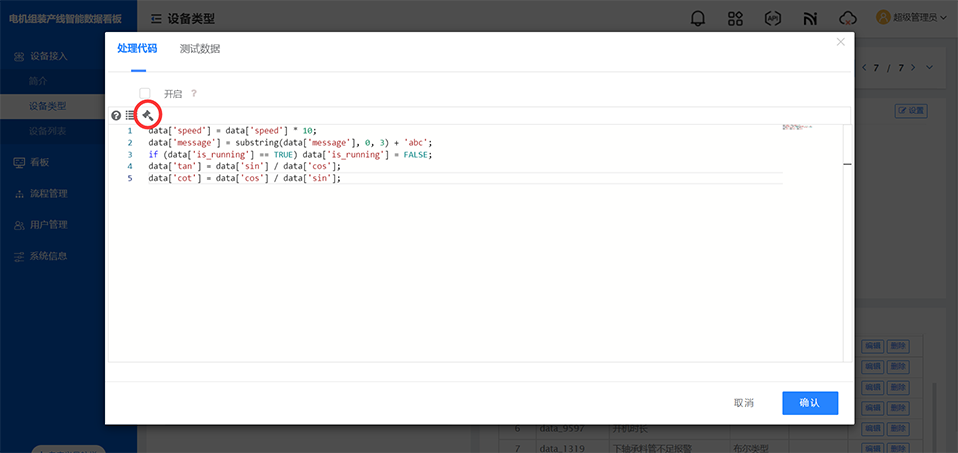Select the 处理代码 tab

(136, 49)
